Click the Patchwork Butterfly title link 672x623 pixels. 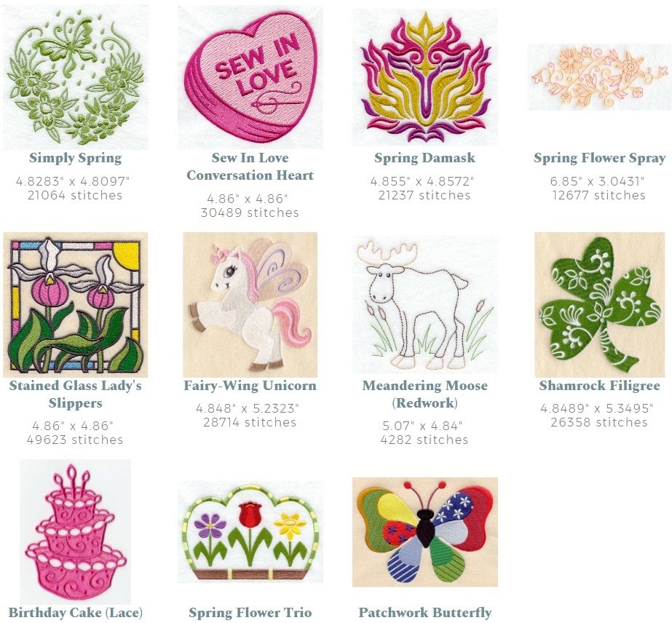(x=424, y=613)
